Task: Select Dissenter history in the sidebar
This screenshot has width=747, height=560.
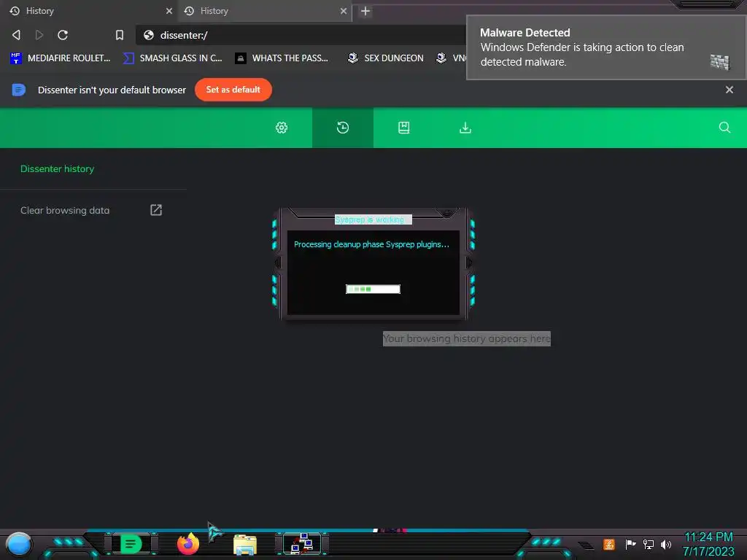Action: (57, 168)
